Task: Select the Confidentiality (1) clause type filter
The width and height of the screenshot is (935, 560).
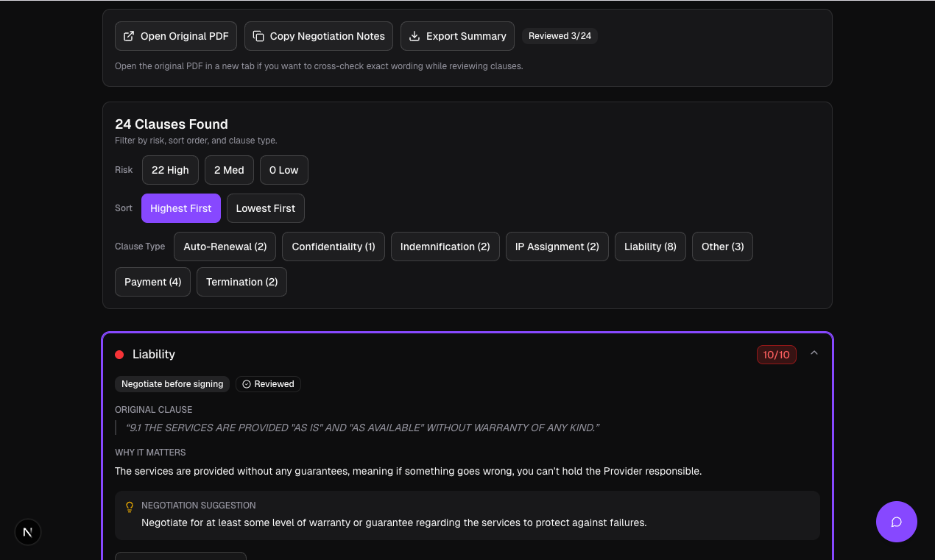Action: [x=333, y=247]
